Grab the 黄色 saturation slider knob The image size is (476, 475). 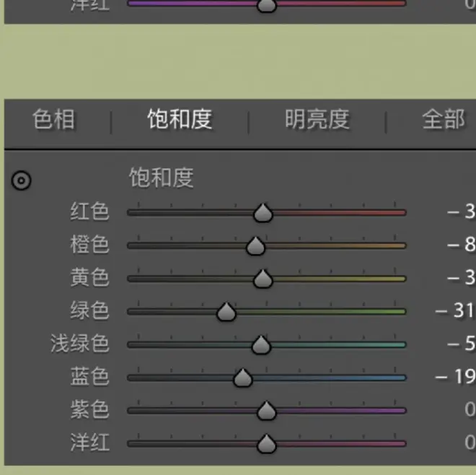(263, 279)
